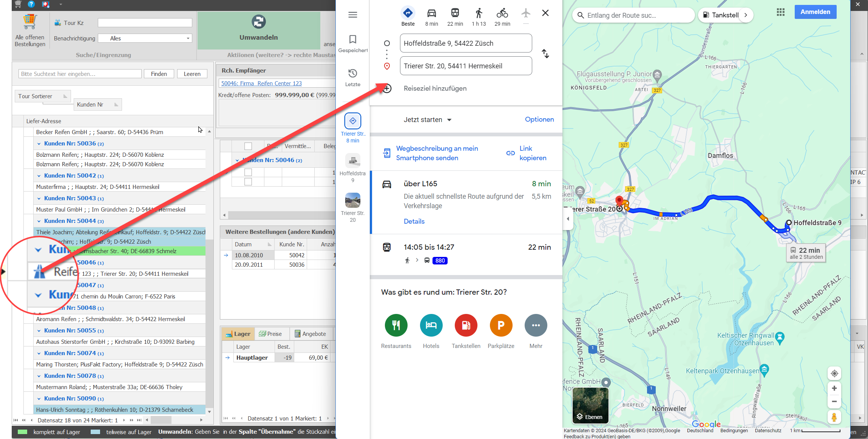868x439 pixels.
Task: Open the Google Maps hamburger menu
Action: pyautogui.click(x=352, y=15)
